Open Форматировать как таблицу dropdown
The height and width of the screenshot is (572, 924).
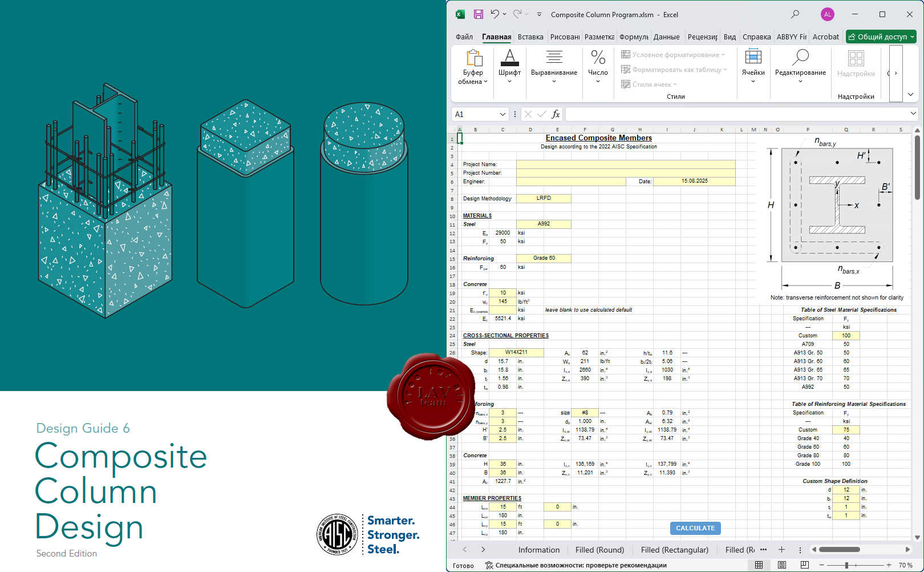[x=674, y=70]
